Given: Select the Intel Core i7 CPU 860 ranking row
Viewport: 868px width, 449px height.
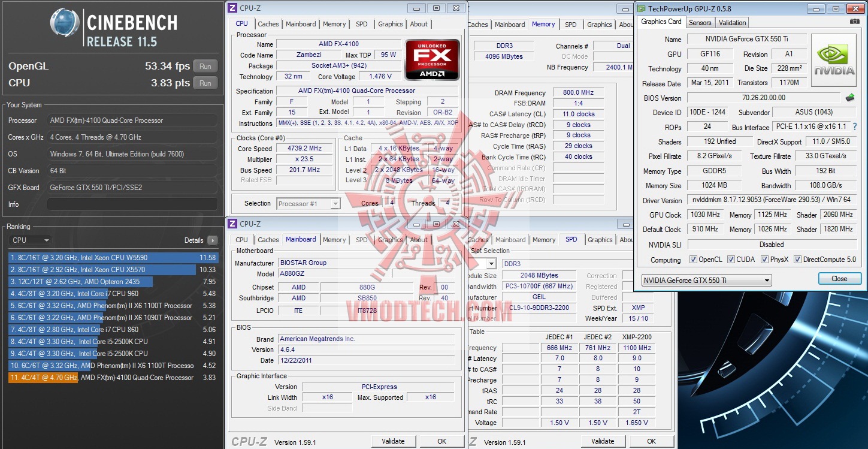Looking at the screenshot, I should [x=113, y=330].
